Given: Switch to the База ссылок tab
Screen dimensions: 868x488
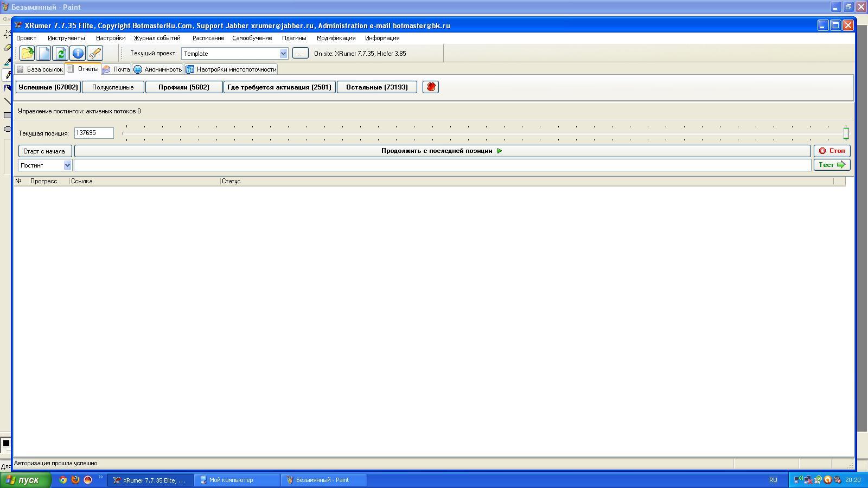Looking at the screenshot, I should tap(39, 69).
